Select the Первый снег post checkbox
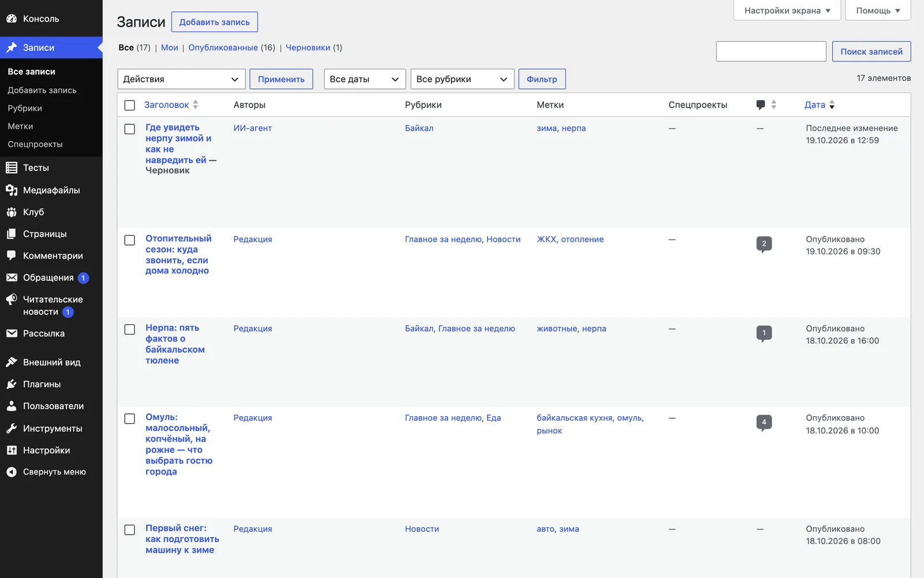 tap(130, 530)
